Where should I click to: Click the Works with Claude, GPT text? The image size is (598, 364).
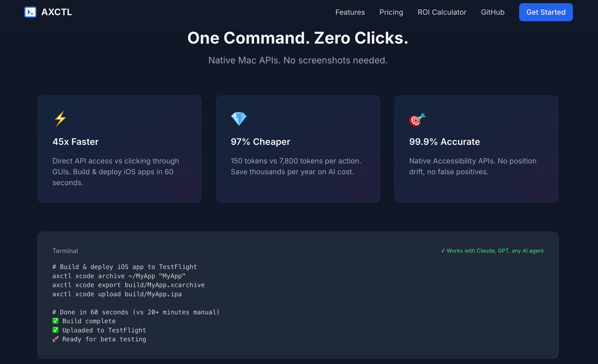[x=492, y=251]
